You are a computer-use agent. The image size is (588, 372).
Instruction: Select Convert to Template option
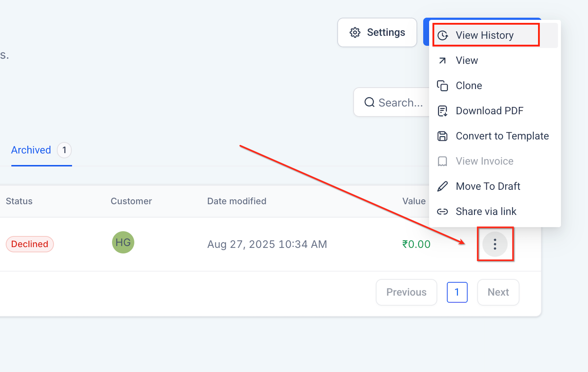click(x=502, y=136)
